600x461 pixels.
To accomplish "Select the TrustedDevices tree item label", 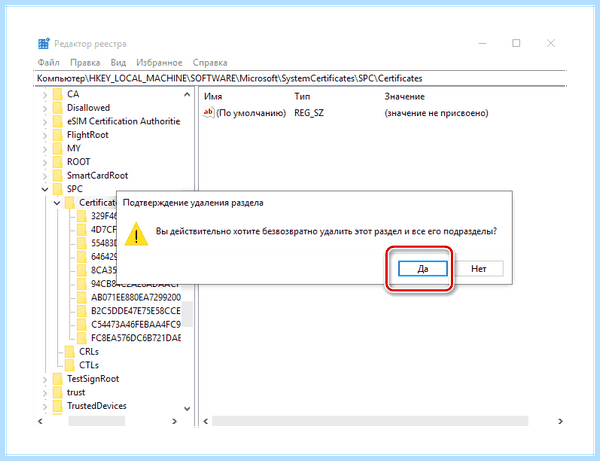I will [96, 406].
